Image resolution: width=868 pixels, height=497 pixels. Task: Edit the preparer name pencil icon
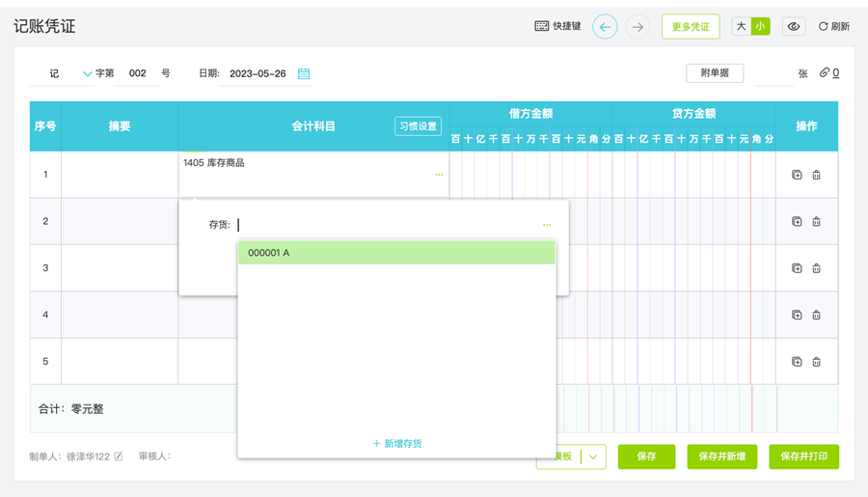[x=119, y=456]
